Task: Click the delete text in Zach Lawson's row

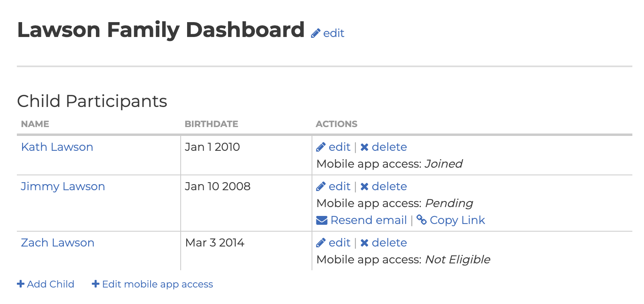Action: coord(389,243)
